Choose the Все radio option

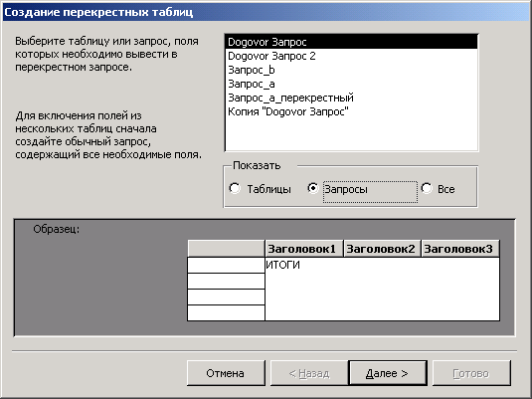click(x=427, y=188)
